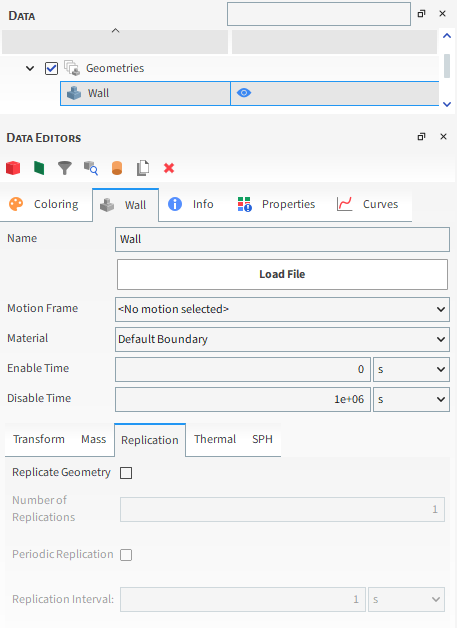
Task: Click the Data panel scrollbar thumb
Action: point(447,66)
